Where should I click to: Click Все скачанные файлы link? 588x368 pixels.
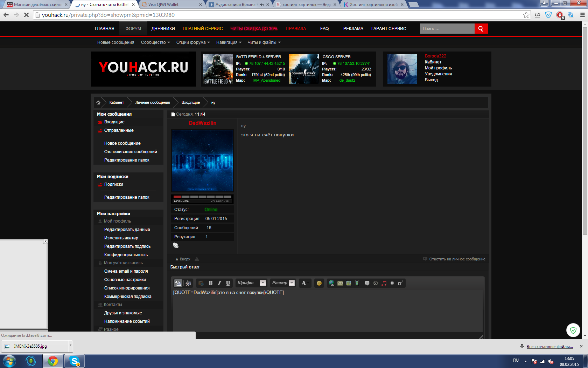(x=549, y=347)
